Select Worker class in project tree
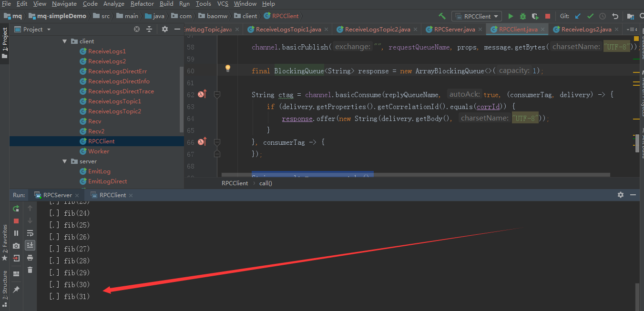The height and width of the screenshot is (311, 644). point(99,151)
